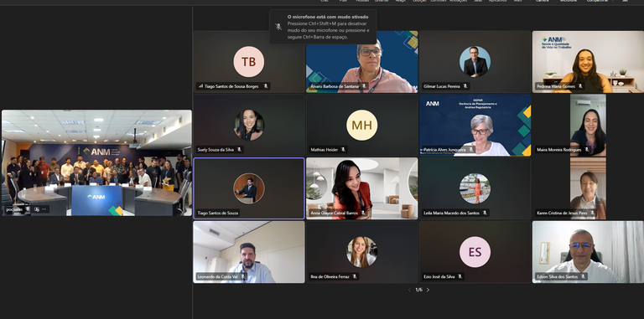The width and height of the screenshot is (644, 319).
Task: Click the name label Anna Glayce Cabral Barros
Action: point(335,214)
